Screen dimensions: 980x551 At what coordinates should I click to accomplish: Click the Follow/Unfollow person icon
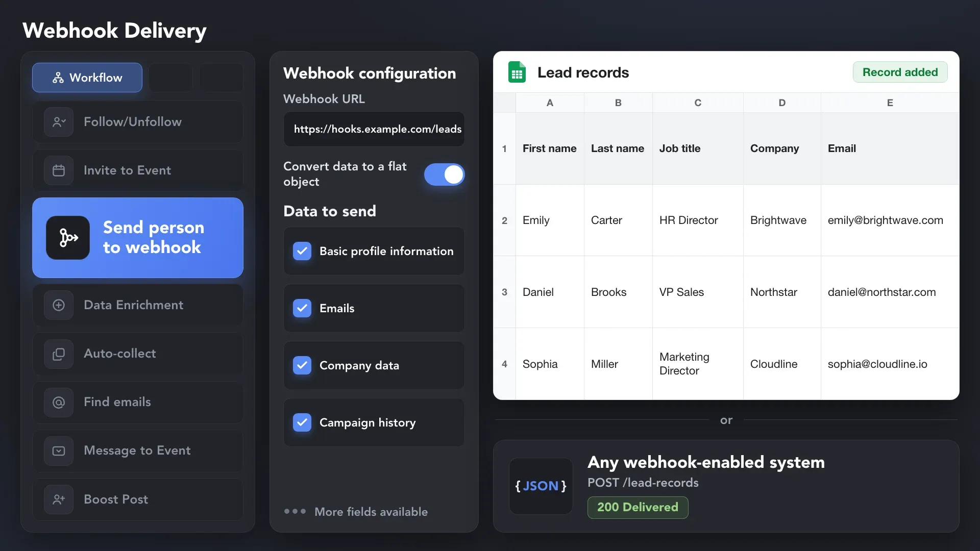pyautogui.click(x=59, y=122)
